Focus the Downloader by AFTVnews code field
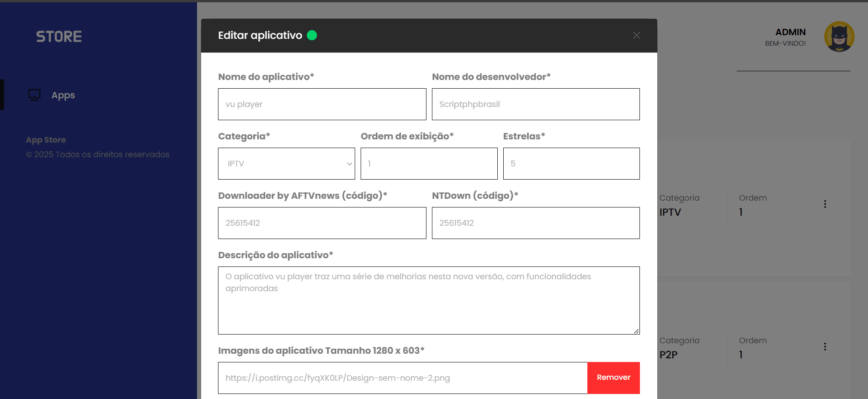This screenshot has width=868, height=399. (x=322, y=223)
